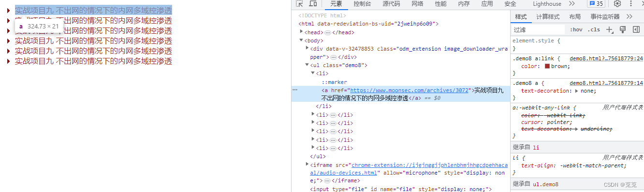Select the input type file node
This screenshot has height=192, width=644.
(x=401, y=189)
